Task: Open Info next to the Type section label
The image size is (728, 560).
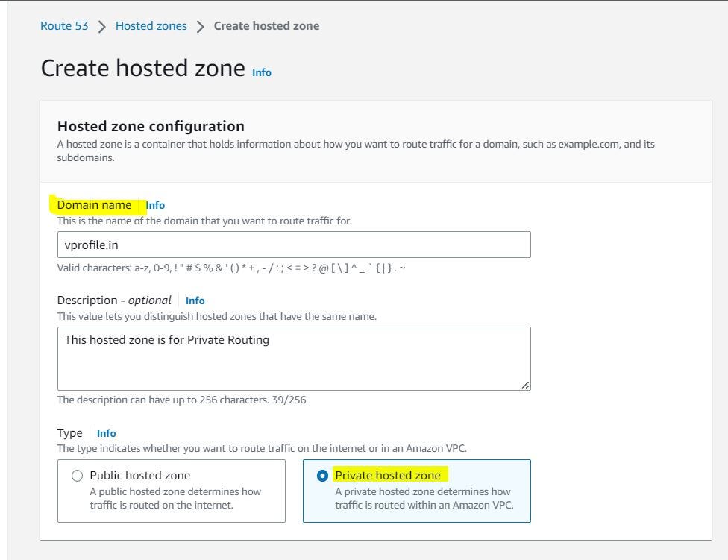Action: pyautogui.click(x=106, y=433)
